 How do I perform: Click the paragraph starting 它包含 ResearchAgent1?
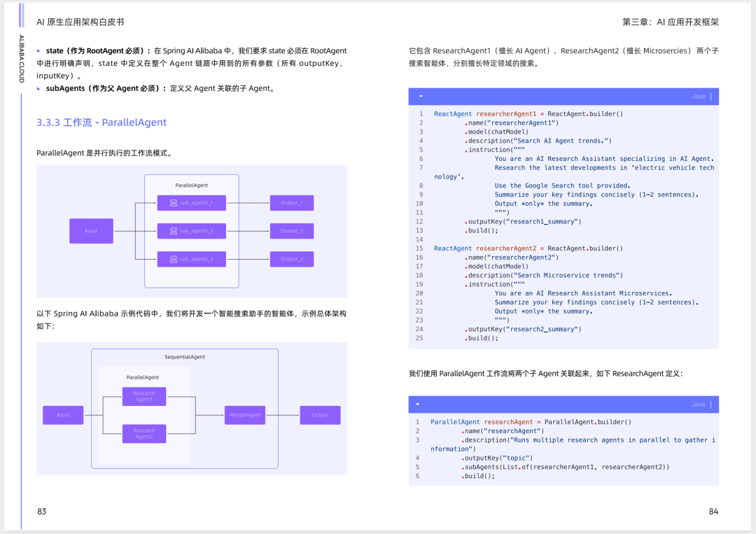(x=563, y=57)
